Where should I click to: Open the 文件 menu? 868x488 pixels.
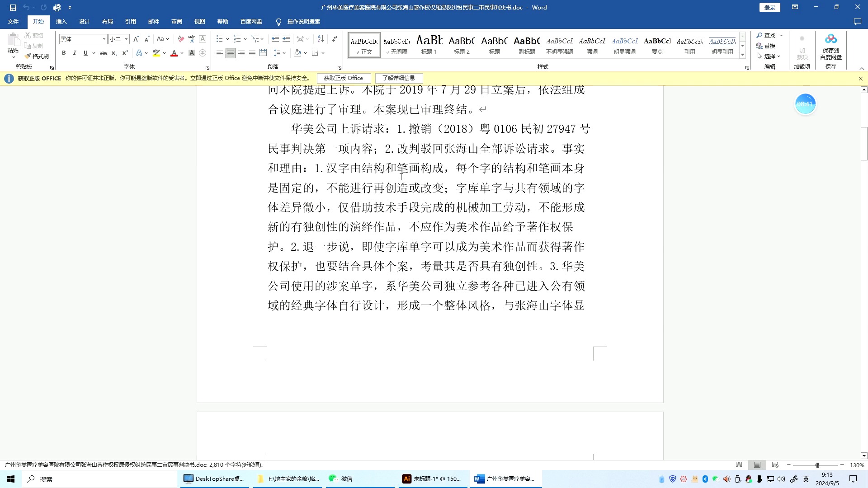(13, 22)
